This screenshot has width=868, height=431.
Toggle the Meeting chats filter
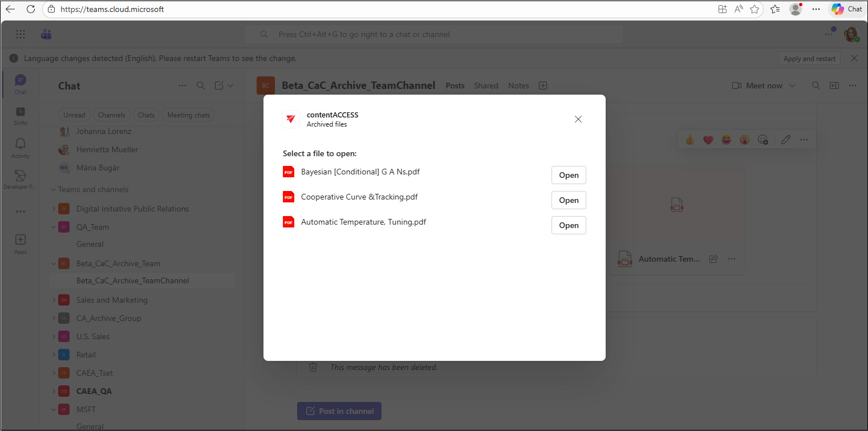tap(188, 115)
